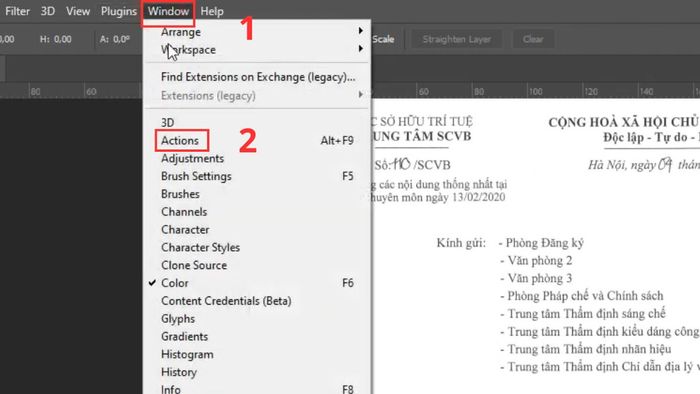Click 'Hà Nội, ngày 09' date text

pos(630,165)
